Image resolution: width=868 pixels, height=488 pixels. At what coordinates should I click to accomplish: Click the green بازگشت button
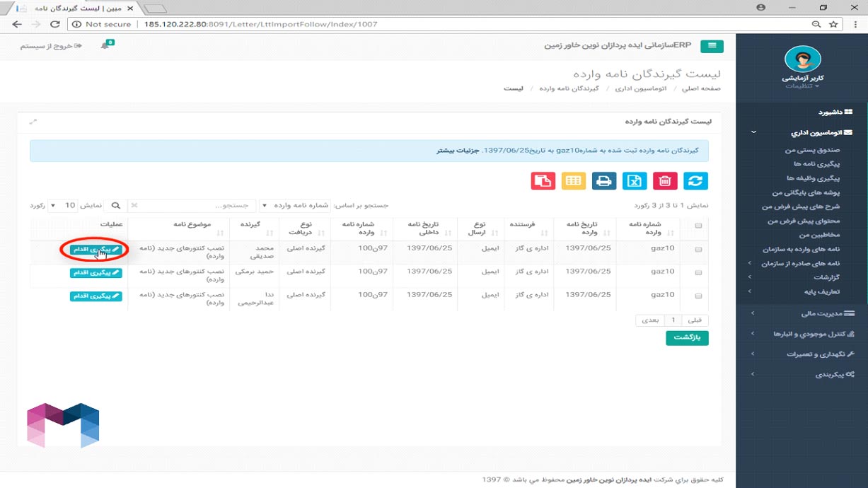pos(687,337)
